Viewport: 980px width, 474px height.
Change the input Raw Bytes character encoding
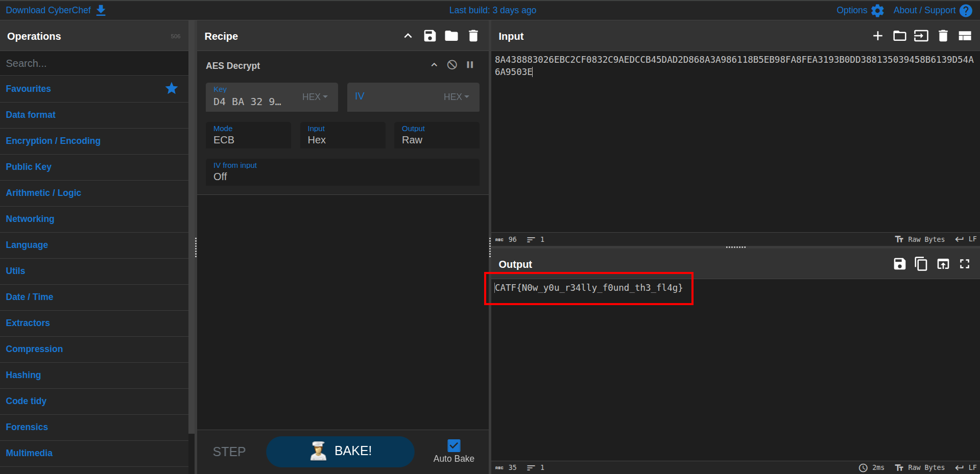tap(920, 239)
